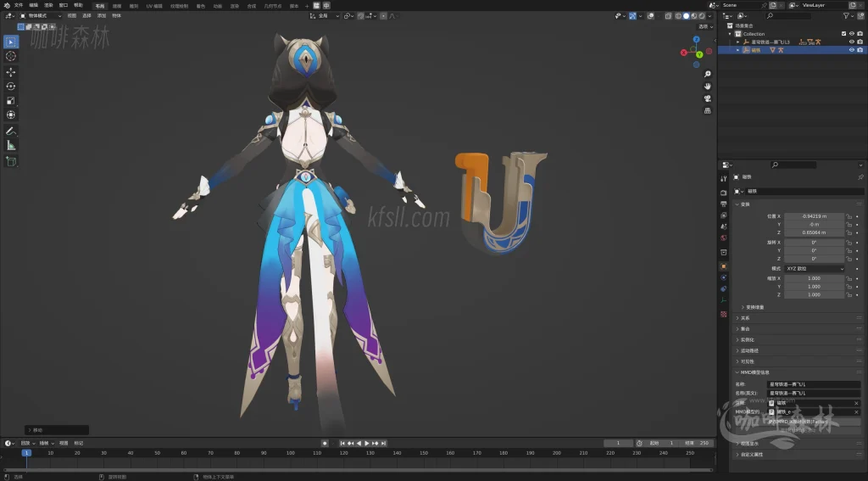Open the 窗口 Window menu

63,5
